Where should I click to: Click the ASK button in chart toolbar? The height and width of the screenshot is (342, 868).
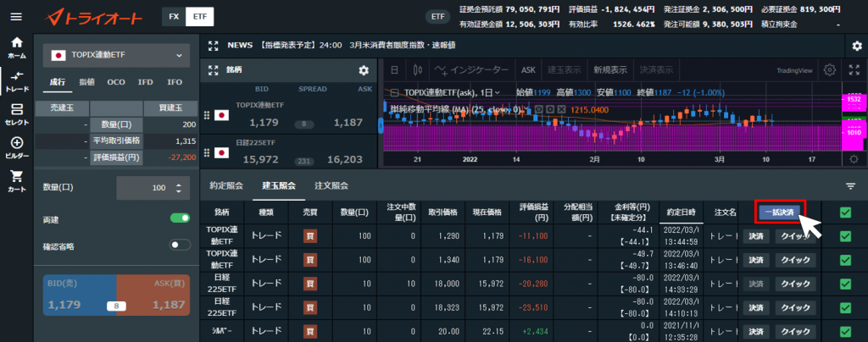pos(529,70)
